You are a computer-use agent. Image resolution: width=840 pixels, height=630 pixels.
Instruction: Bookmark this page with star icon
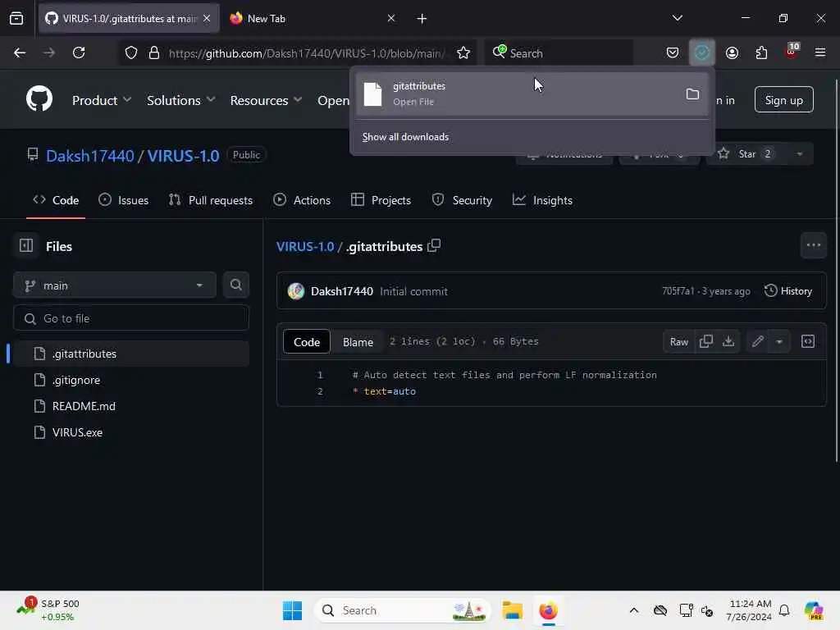pyautogui.click(x=463, y=52)
